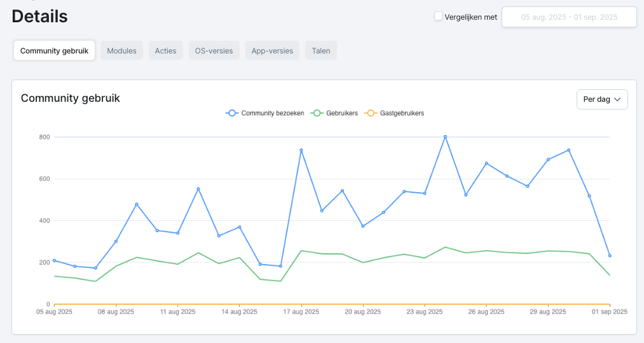Open the date range picker field

pos(569,17)
